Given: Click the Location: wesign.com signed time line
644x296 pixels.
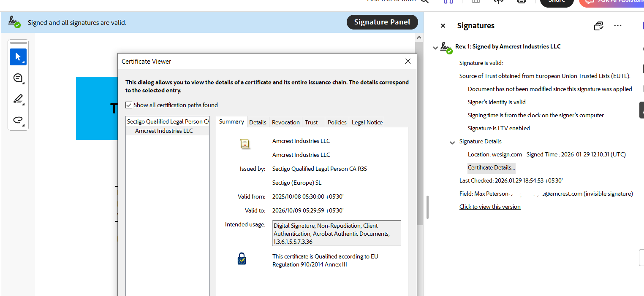Looking at the screenshot, I should (547, 154).
